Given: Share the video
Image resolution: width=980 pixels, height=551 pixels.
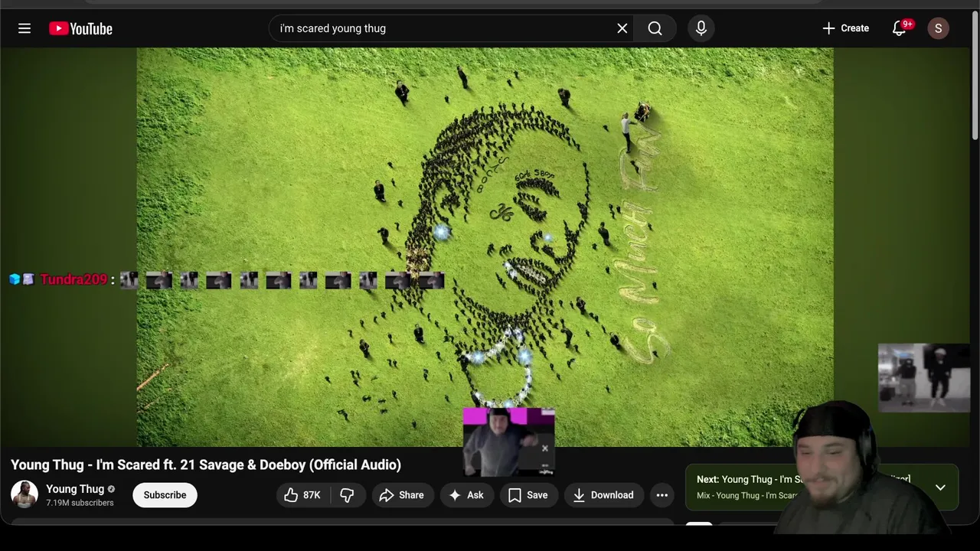Looking at the screenshot, I should [402, 495].
